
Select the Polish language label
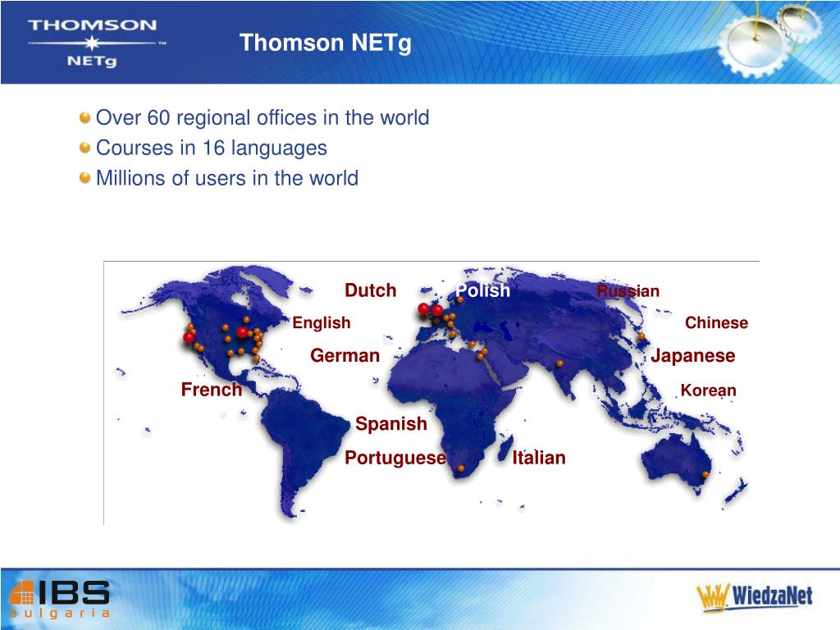pos(482,290)
